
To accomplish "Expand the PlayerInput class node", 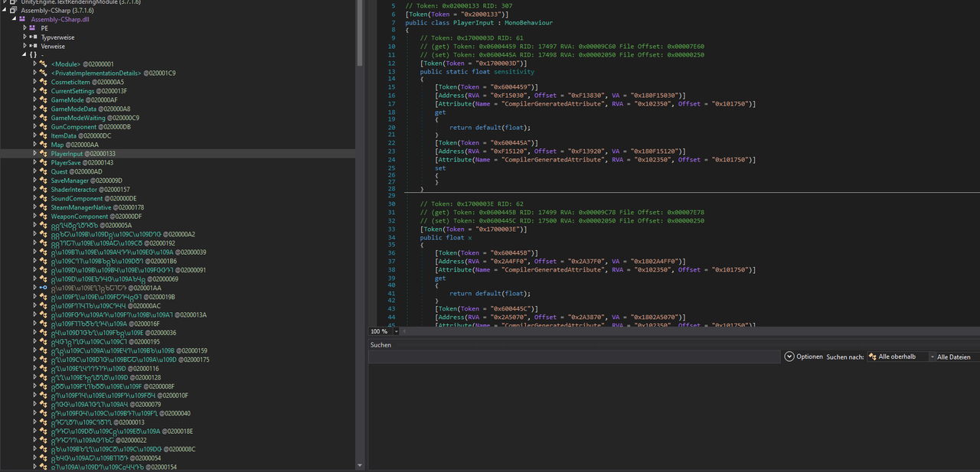I will coord(34,154).
